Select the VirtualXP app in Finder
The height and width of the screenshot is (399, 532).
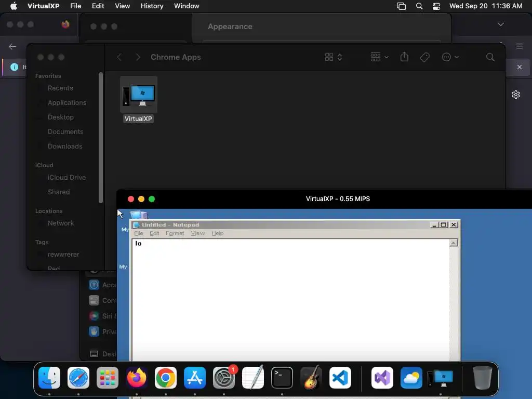click(x=138, y=99)
